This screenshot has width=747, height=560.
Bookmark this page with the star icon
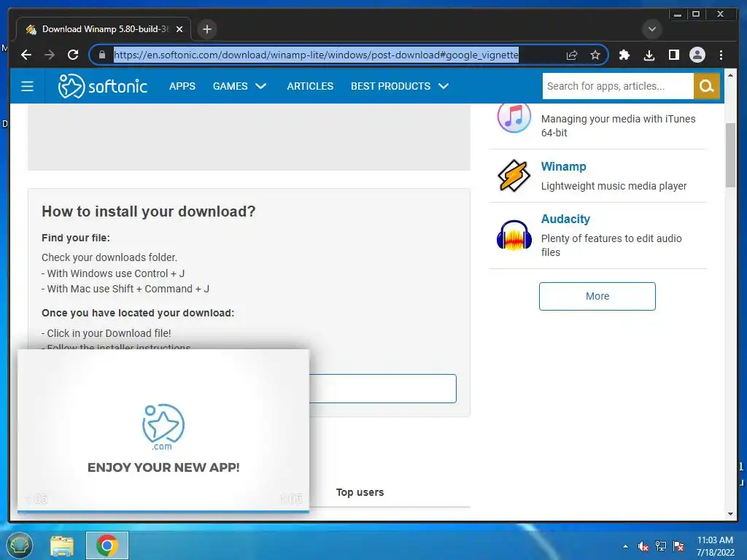coord(595,55)
